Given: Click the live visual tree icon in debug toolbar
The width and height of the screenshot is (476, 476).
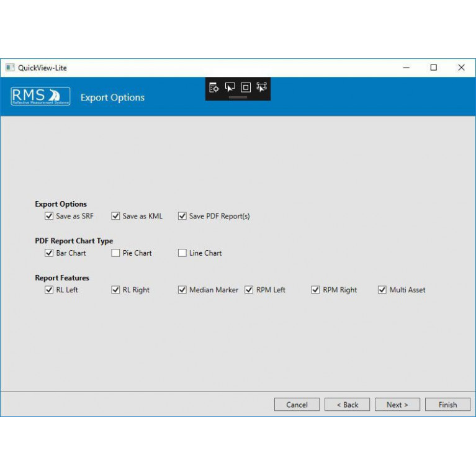Looking at the screenshot, I should [x=214, y=88].
